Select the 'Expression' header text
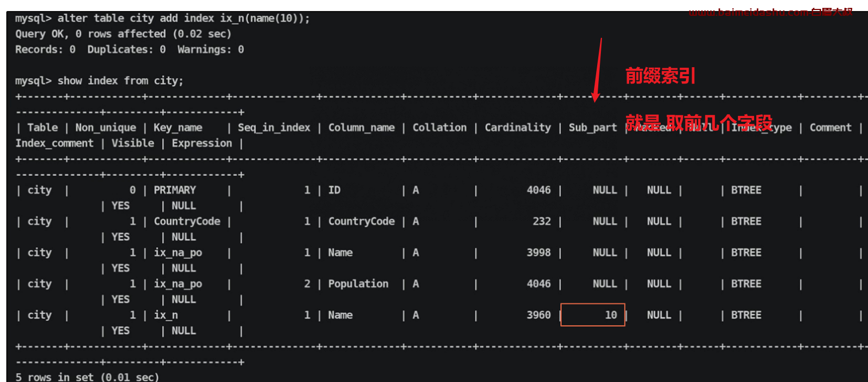Viewport: 868px width, 382px height. (x=202, y=144)
